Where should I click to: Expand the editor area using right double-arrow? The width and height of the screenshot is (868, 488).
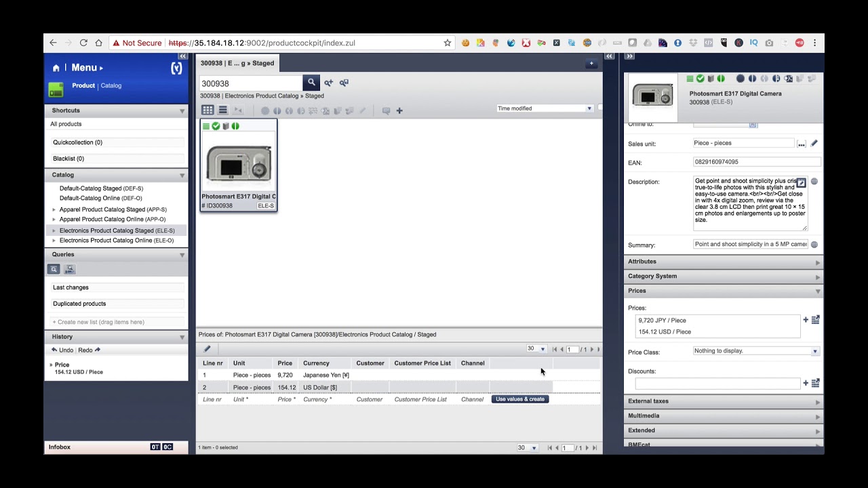629,56
